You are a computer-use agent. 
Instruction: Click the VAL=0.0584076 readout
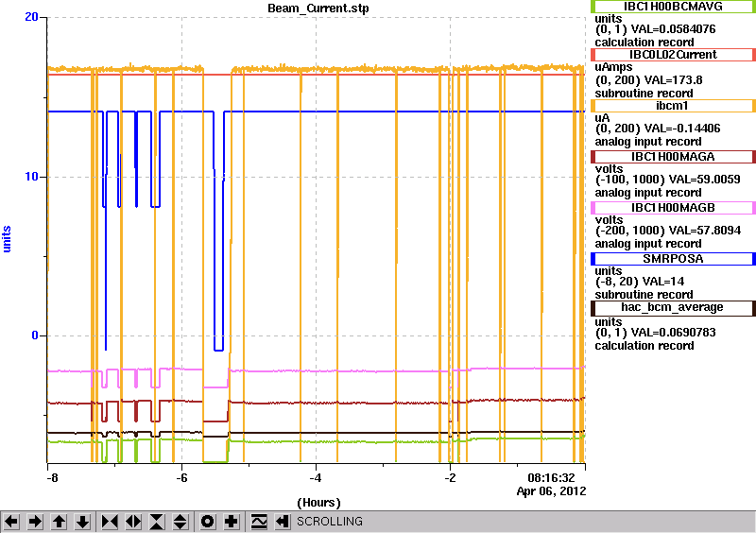674,29
